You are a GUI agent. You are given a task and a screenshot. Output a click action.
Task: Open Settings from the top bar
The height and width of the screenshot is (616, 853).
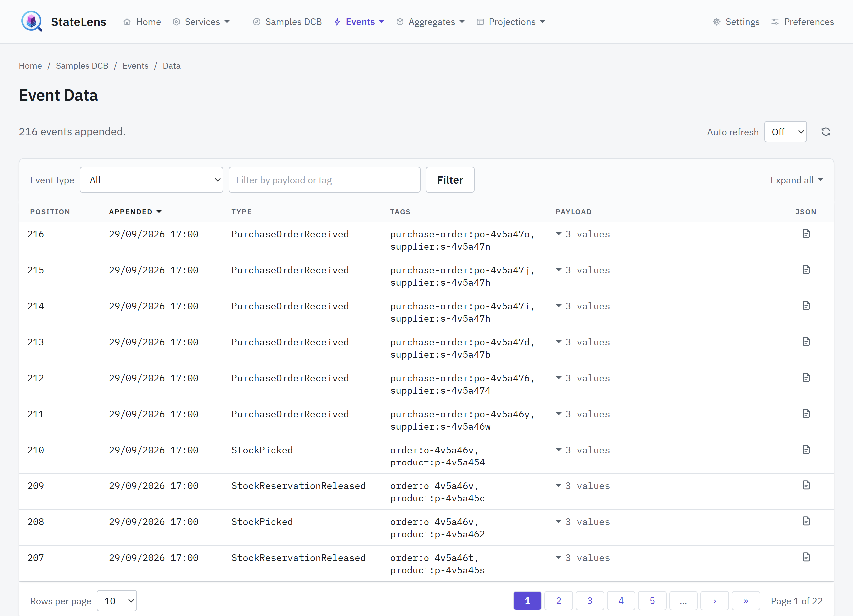click(736, 22)
